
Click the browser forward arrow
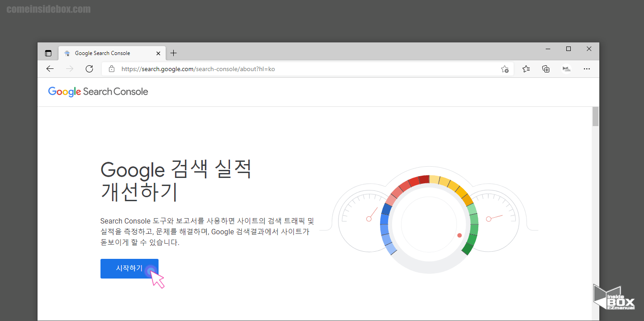point(70,69)
